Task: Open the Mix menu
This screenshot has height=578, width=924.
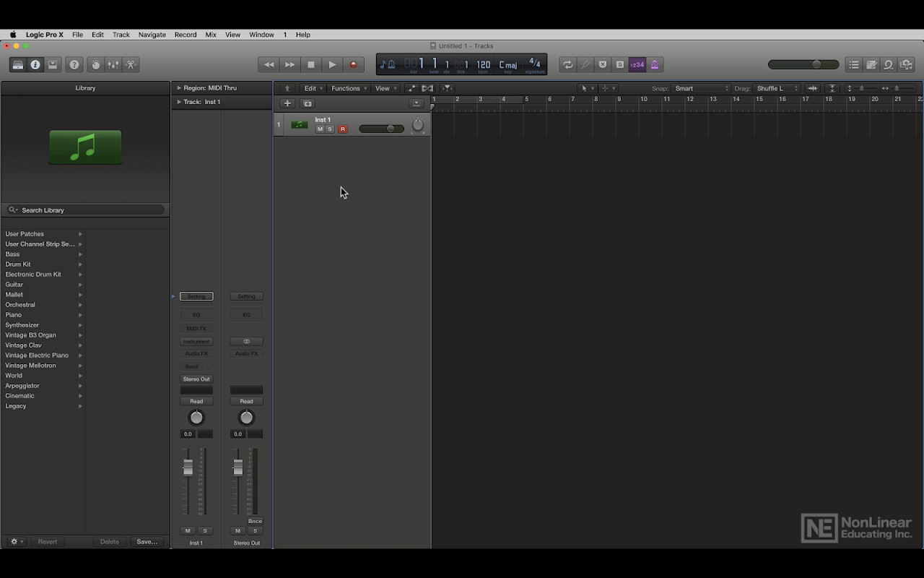Action: point(211,35)
